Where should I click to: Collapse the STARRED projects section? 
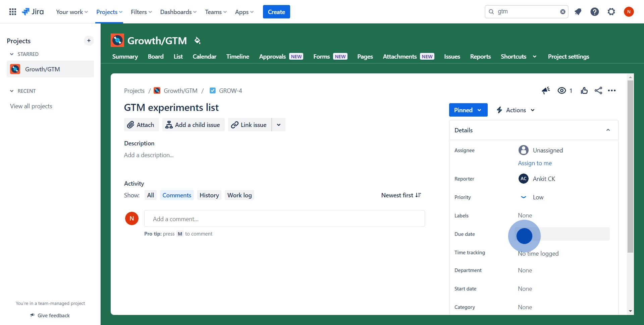12,54
